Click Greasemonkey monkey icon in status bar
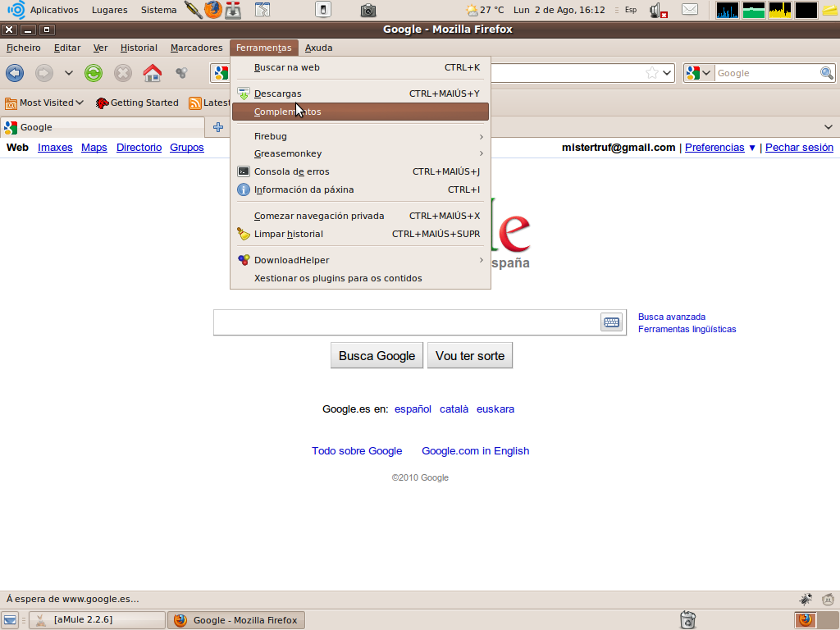840x630 pixels. [829, 599]
